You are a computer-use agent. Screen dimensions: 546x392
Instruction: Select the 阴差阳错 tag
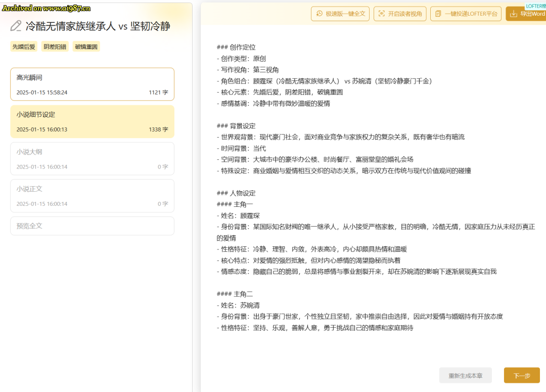[x=55, y=47]
